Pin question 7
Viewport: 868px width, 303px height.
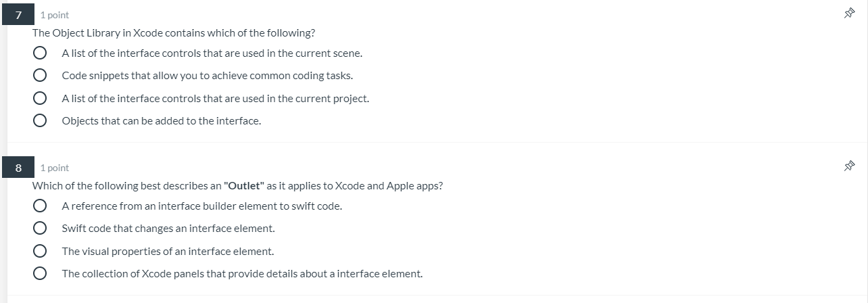point(850,13)
